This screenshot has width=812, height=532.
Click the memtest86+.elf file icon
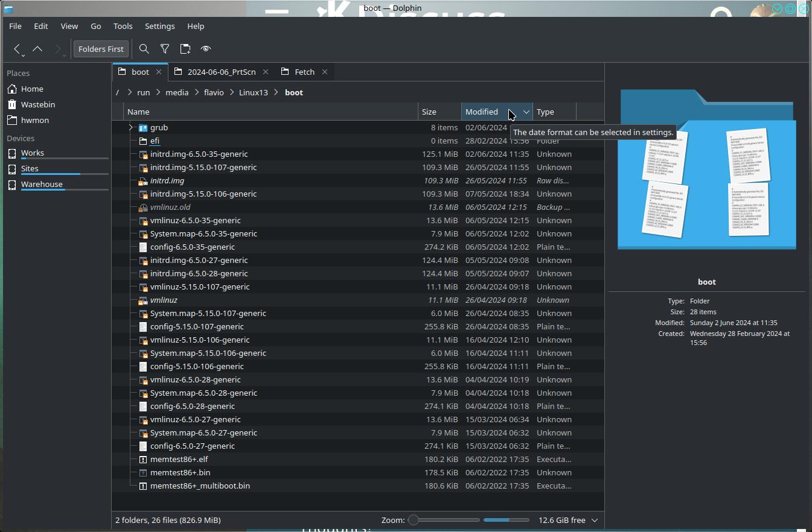click(143, 459)
